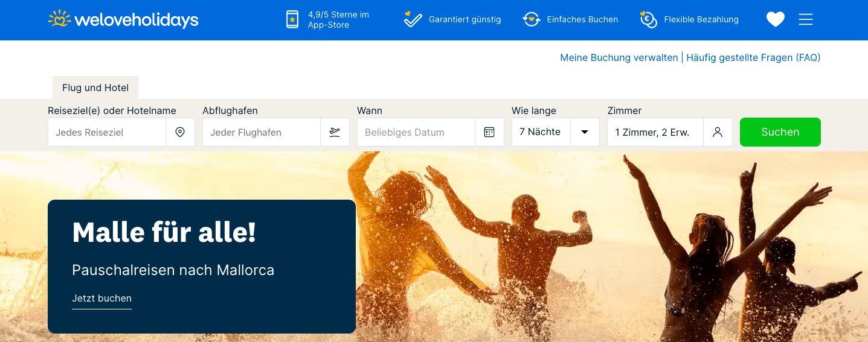
Task: Click the Jetzt buchen link
Action: [101, 299]
